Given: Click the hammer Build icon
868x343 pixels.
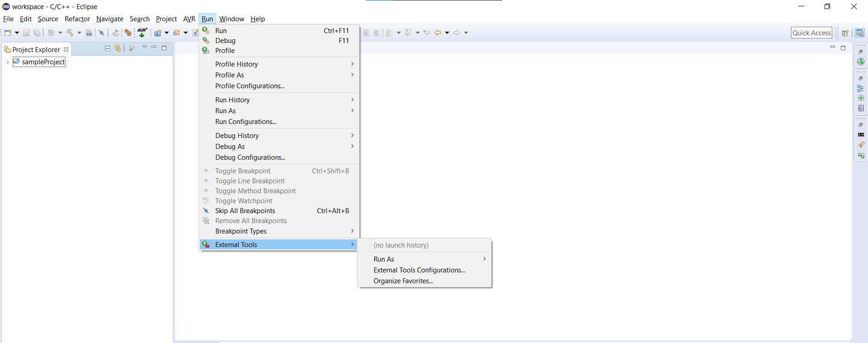Looking at the screenshot, I should [70, 33].
